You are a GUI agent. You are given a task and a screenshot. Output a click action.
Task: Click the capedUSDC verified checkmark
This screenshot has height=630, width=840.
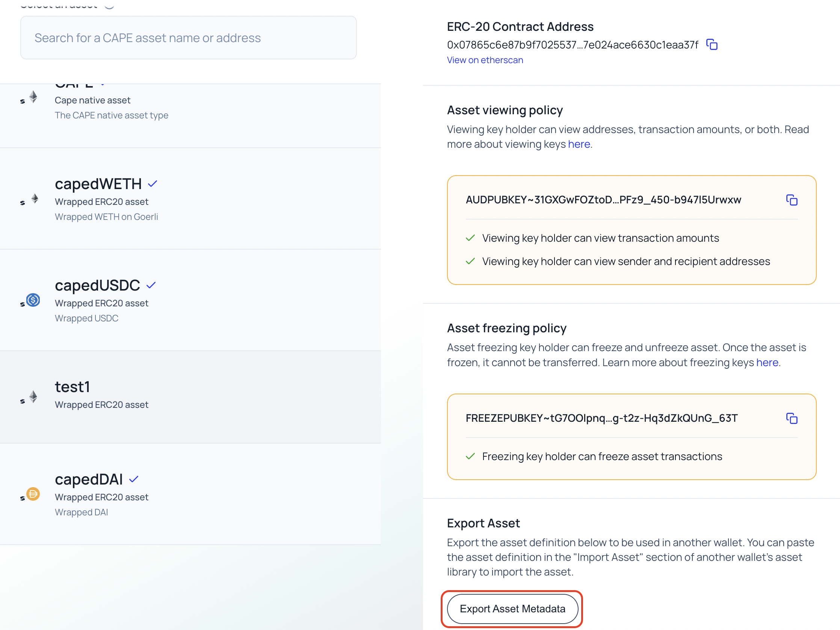[x=151, y=285]
